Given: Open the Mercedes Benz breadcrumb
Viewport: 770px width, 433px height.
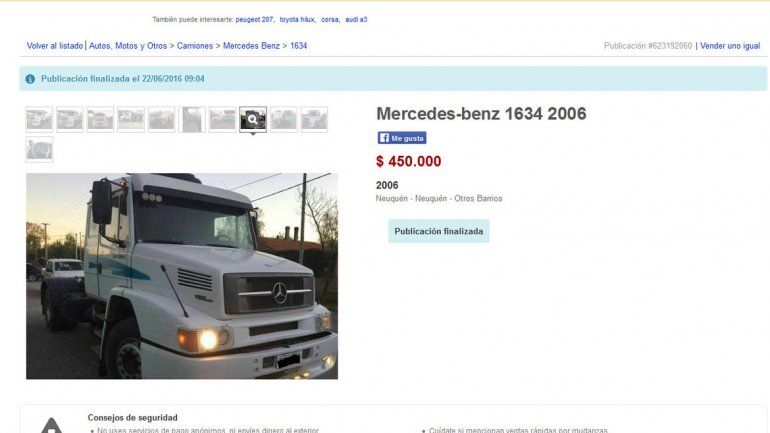Looking at the screenshot, I should coord(251,46).
